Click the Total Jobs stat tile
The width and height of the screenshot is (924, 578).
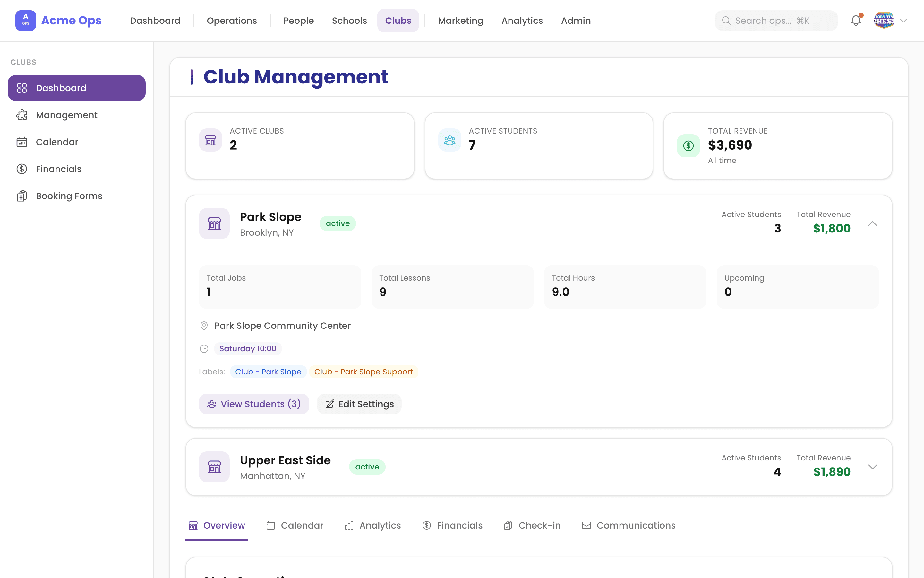tap(280, 287)
